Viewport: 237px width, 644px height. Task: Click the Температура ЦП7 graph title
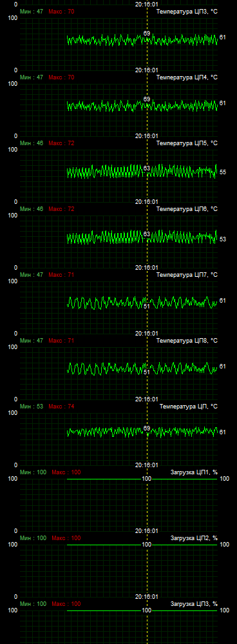(x=187, y=275)
